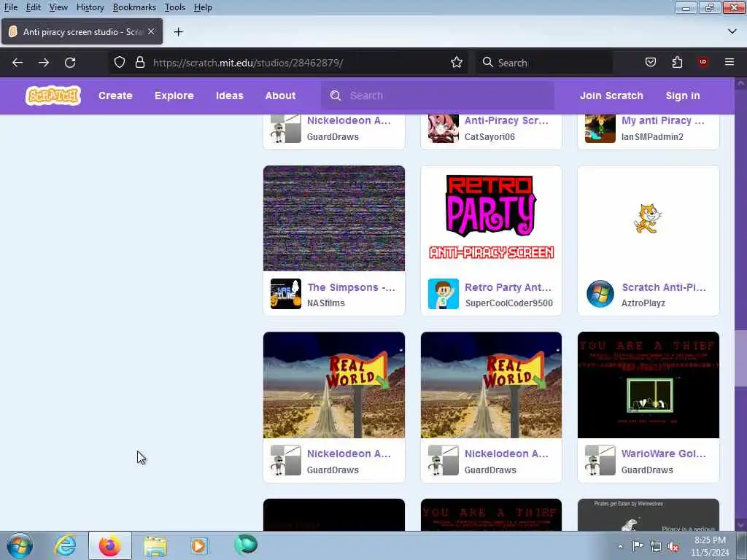The height and width of the screenshot is (560, 747).
Task: Open Retro Party Anti-Piracy Screen thumbnail
Action: tap(491, 219)
